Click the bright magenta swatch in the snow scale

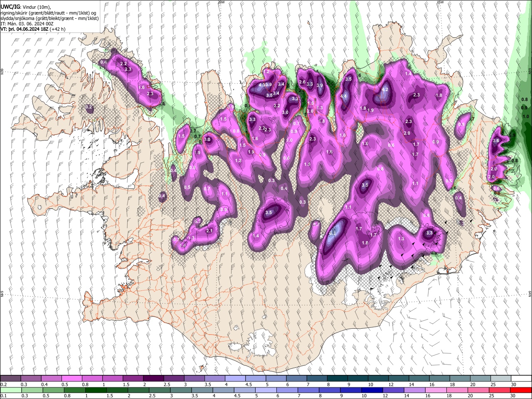click(71, 379)
